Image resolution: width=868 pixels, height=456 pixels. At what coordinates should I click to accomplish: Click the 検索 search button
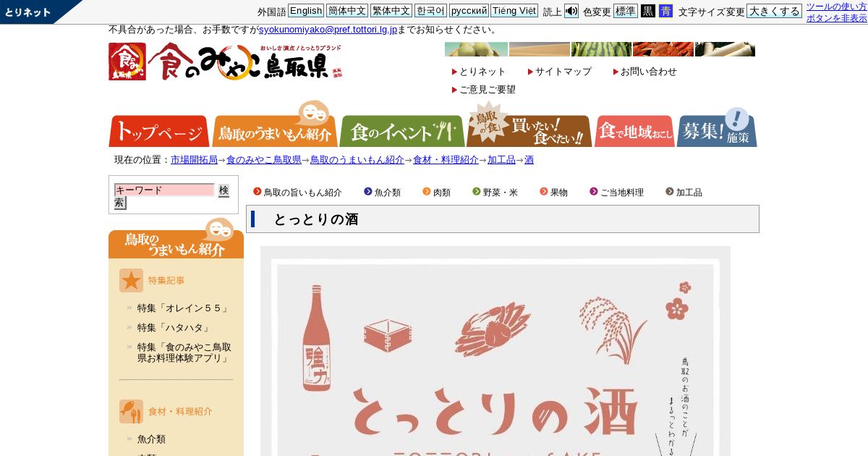[224, 190]
